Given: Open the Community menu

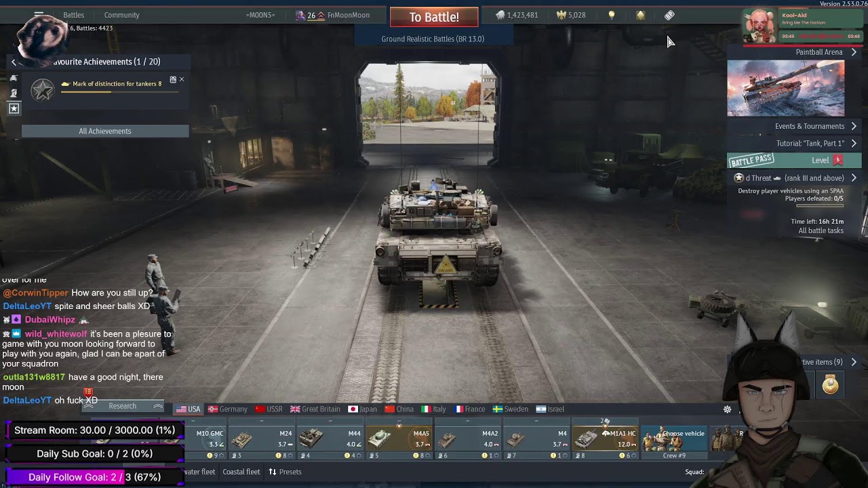Looking at the screenshot, I should point(121,15).
